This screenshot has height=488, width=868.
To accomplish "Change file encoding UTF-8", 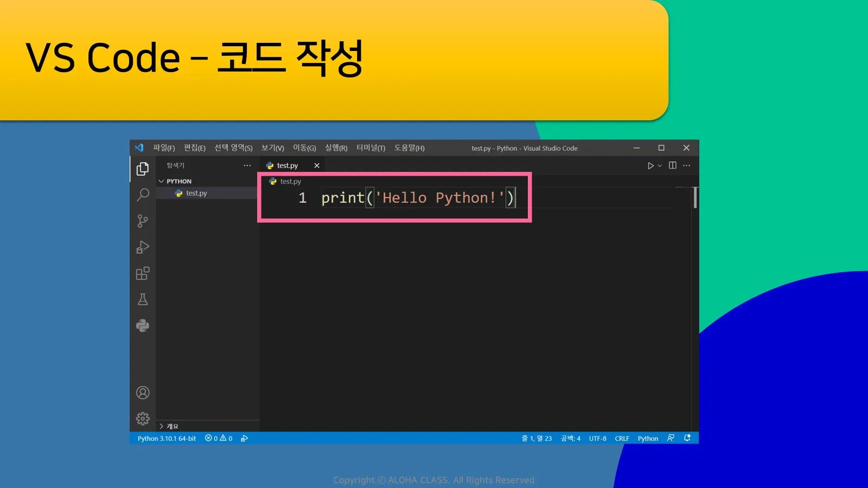I will (x=598, y=438).
